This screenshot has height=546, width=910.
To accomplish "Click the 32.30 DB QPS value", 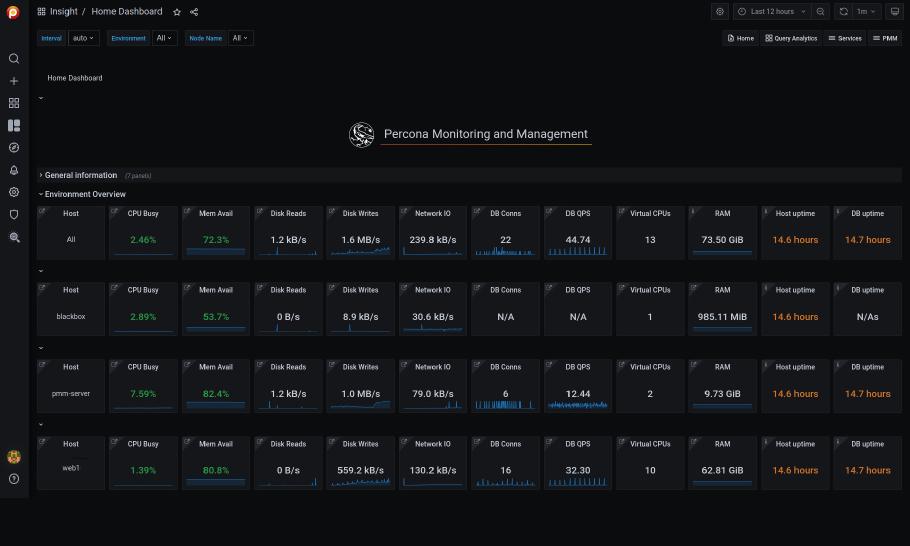I will 578,470.
